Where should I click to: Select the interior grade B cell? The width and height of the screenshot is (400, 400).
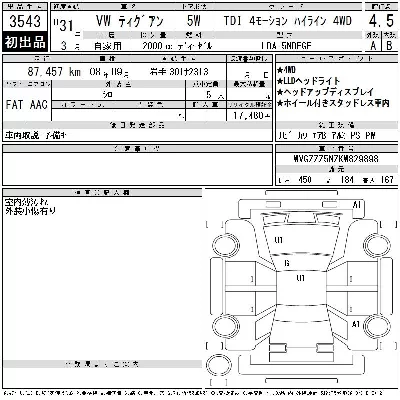click(x=389, y=45)
